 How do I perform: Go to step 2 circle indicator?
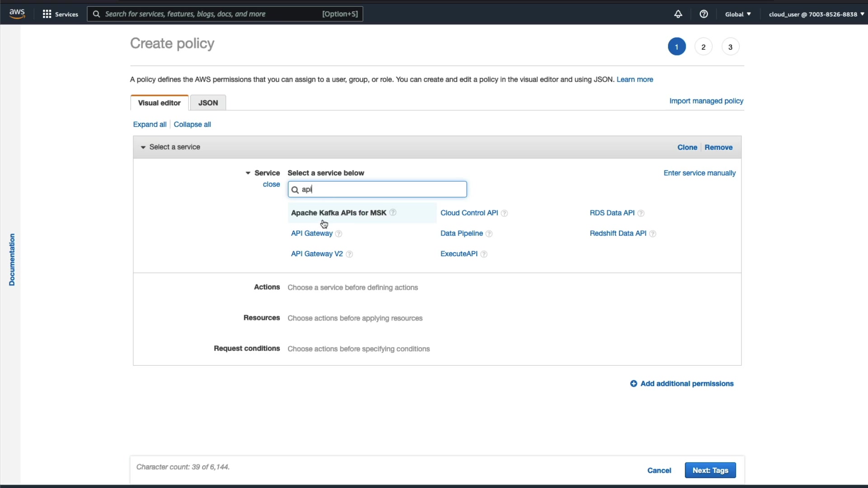703,47
